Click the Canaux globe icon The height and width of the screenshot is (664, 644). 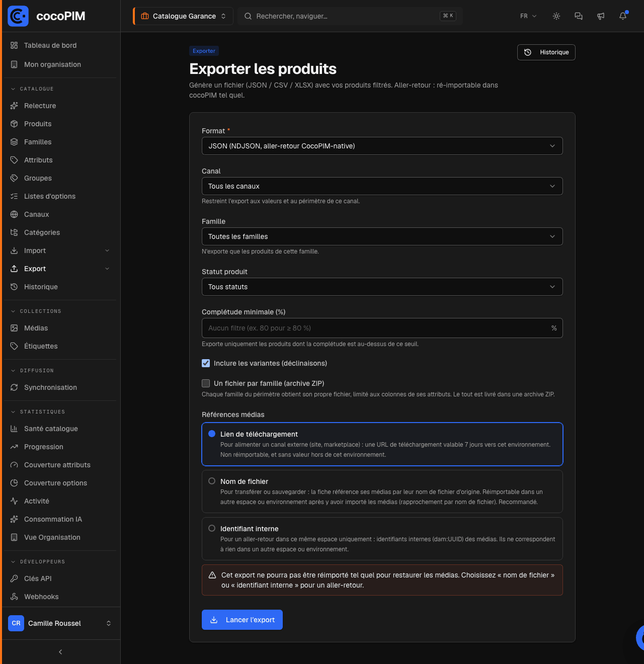[x=14, y=214]
